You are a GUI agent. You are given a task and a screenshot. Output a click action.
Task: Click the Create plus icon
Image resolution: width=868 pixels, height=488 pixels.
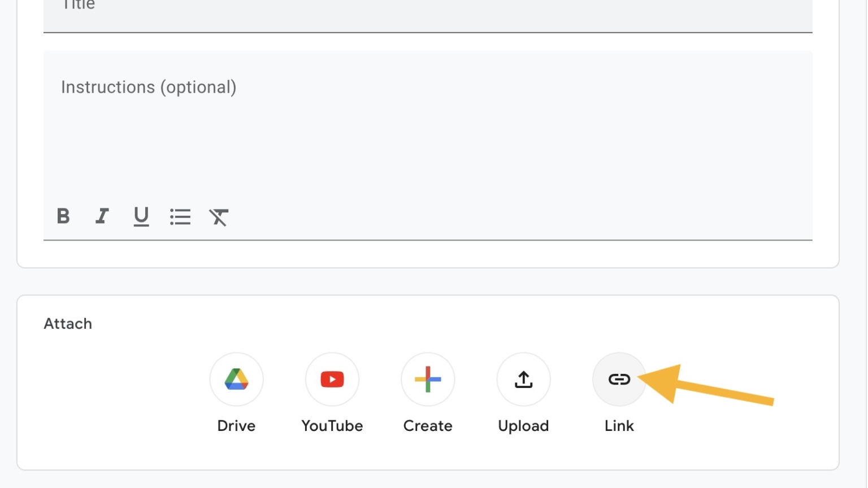pyautogui.click(x=427, y=379)
